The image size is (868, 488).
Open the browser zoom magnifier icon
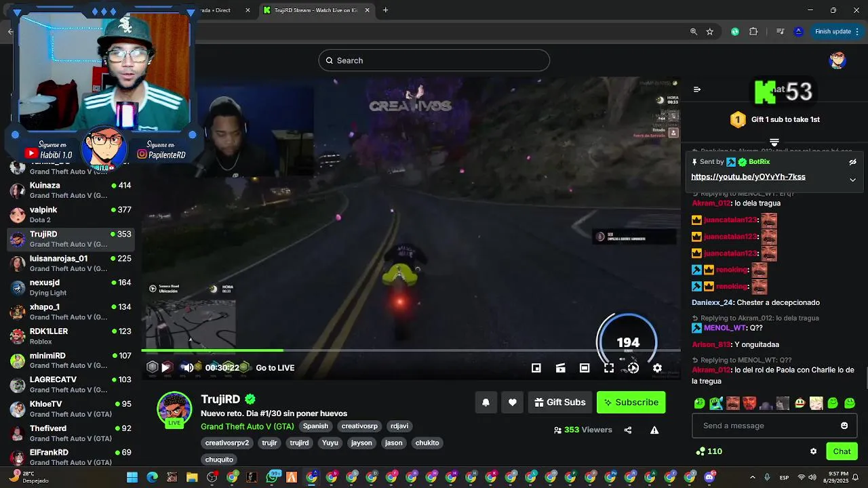pyautogui.click(x=693, y=31)
